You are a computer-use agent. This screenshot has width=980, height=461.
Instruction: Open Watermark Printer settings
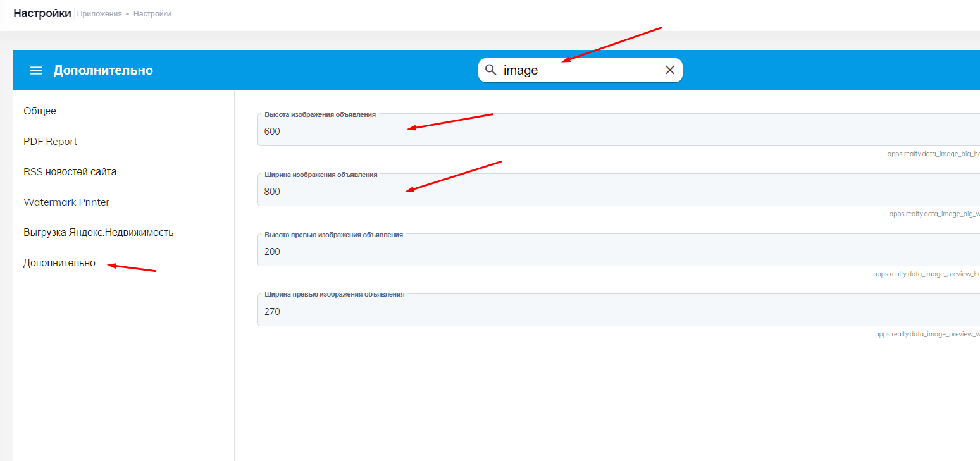point(66,202)
